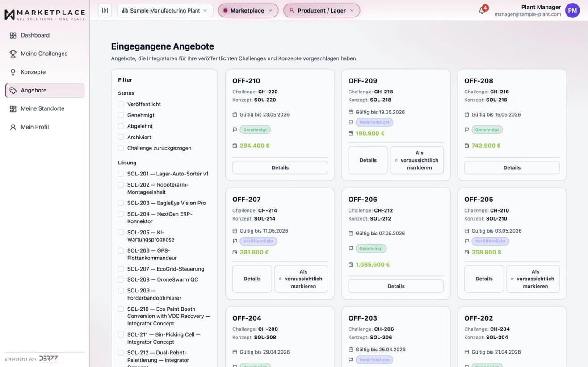Image resolution: width=588 pixels, height=367 pixels.
Task: Click calendar icon in OFF-210 card
Action: click(235, 115)
